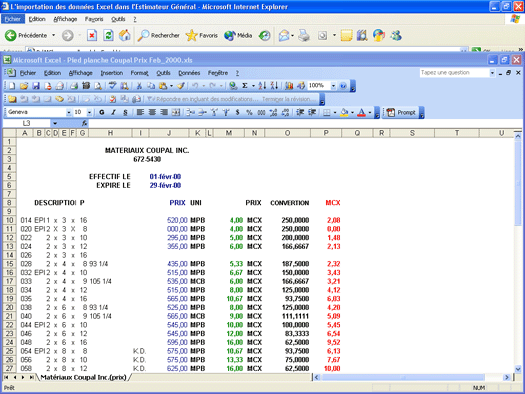Click the Currency style dollar icon

[x=237, y=112]
